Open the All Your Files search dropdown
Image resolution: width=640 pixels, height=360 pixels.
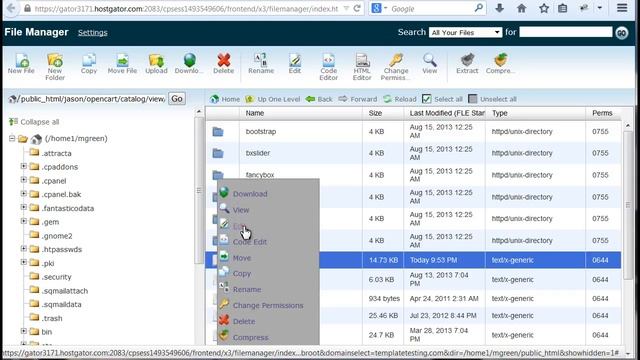tap(465, 32)
